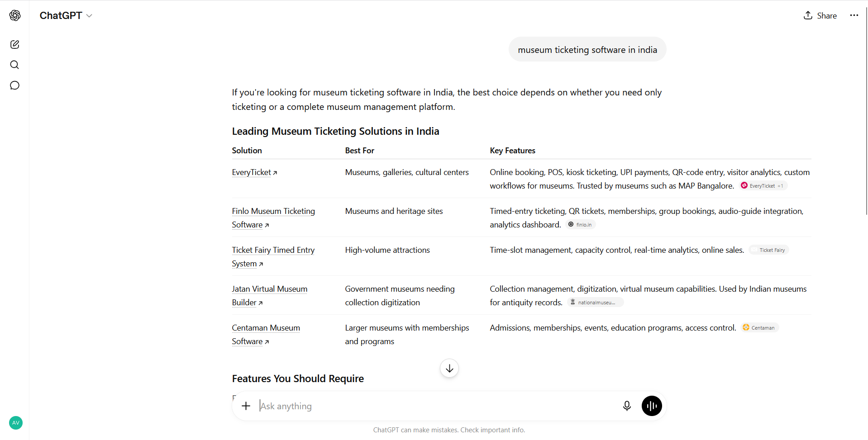
Task: Start voice mode with waveform button
Action: 652,406
